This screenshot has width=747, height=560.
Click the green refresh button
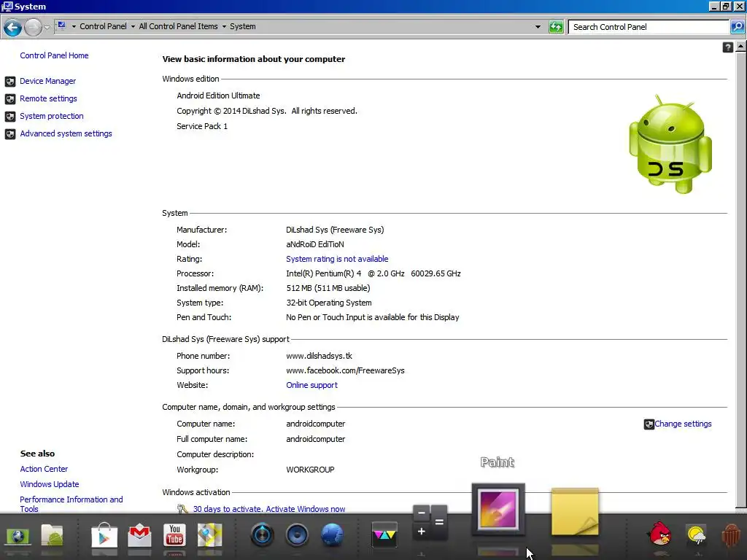coord(556,27)
